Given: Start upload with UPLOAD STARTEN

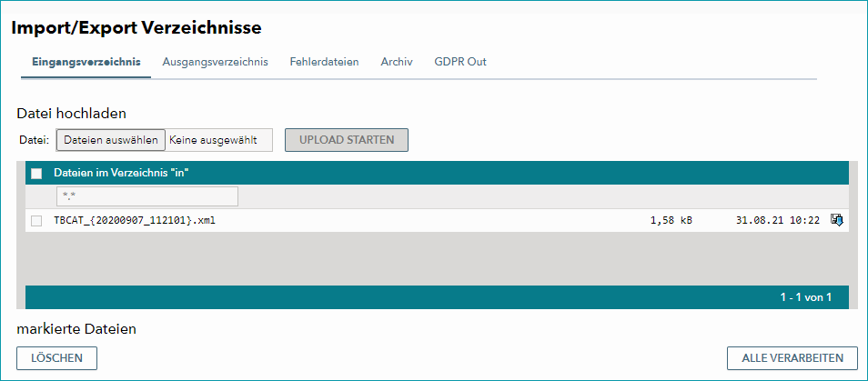Looking at the screenshot, I should 347,140.
